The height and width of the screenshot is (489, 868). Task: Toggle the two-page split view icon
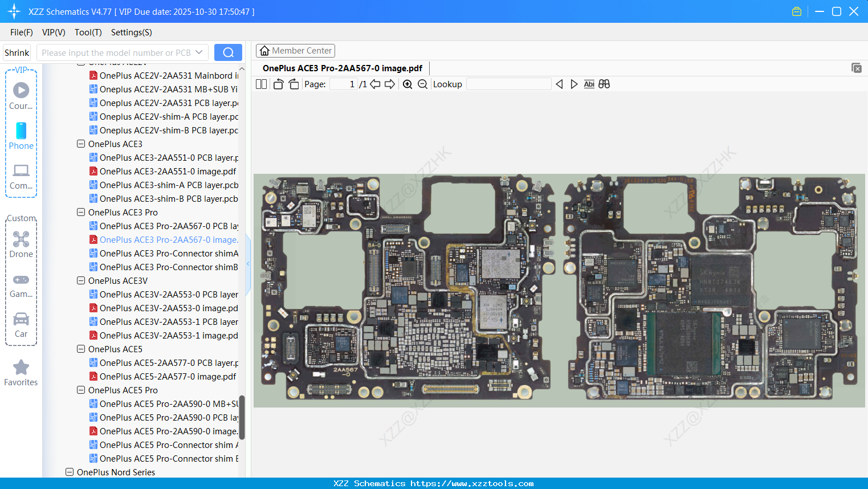262,84
